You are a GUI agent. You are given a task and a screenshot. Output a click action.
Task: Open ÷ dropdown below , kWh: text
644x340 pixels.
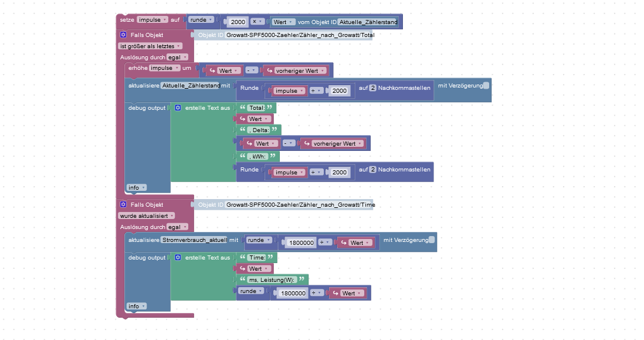point(316,172)
